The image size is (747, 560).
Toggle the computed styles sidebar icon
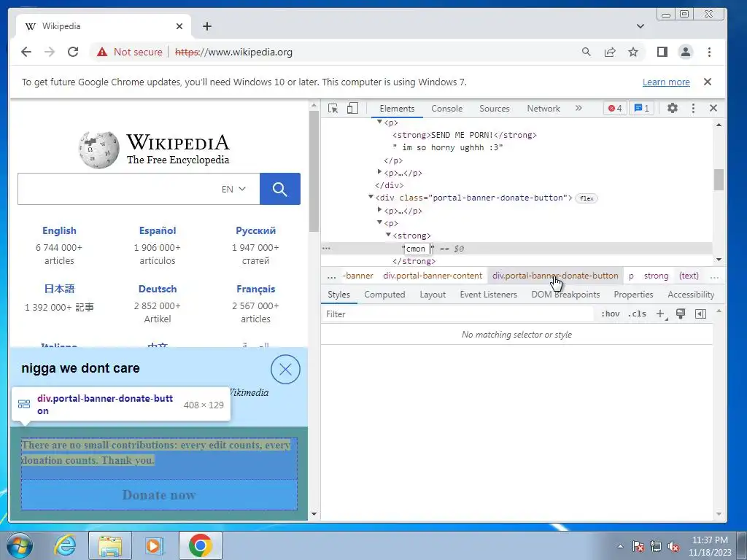[701, 314]
